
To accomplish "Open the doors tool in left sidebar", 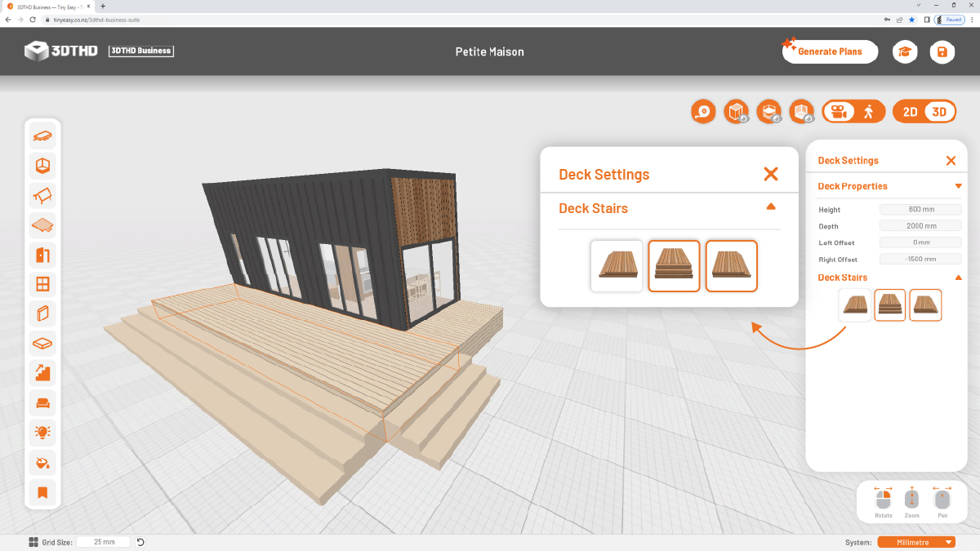I will [42, 255].
